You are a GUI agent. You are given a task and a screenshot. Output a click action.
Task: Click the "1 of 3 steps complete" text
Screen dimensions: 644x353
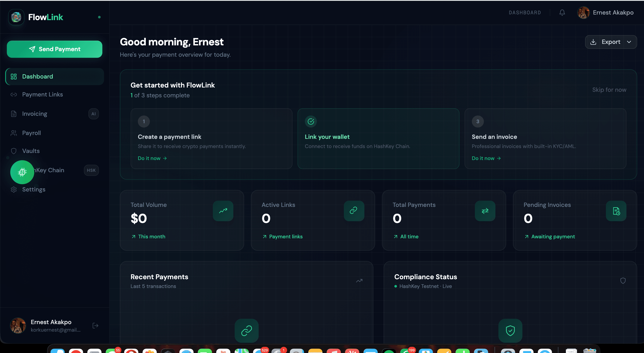pos(160,95)
